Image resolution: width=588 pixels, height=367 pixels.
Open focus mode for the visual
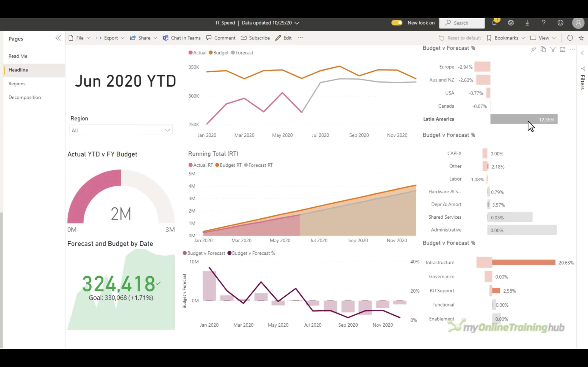pyautogui.click(x=562, y=49)
